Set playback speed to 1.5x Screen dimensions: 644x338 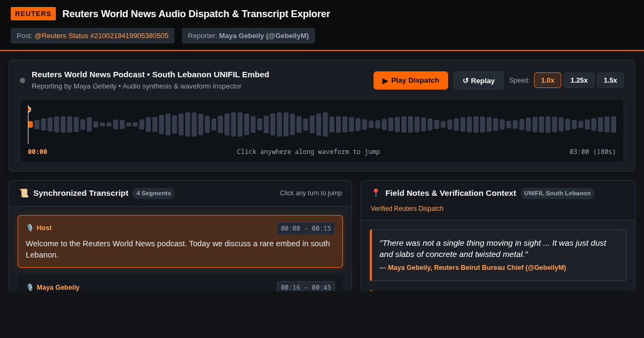coord(610,80)
